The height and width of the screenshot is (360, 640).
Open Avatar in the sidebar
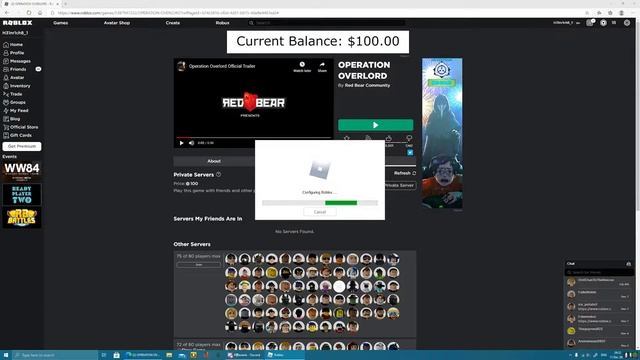(x=14, y=78)
